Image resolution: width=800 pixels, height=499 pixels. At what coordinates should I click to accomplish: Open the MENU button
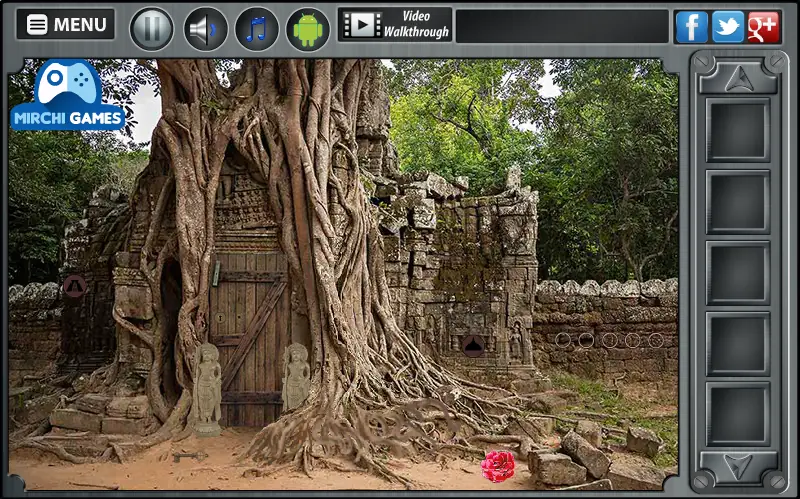coord(65,24)
